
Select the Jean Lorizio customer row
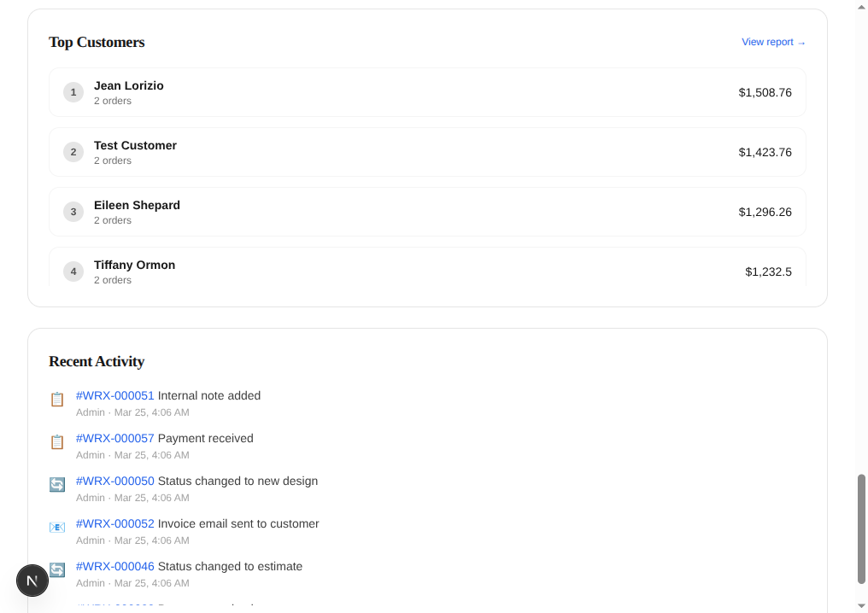pos(427,92)
